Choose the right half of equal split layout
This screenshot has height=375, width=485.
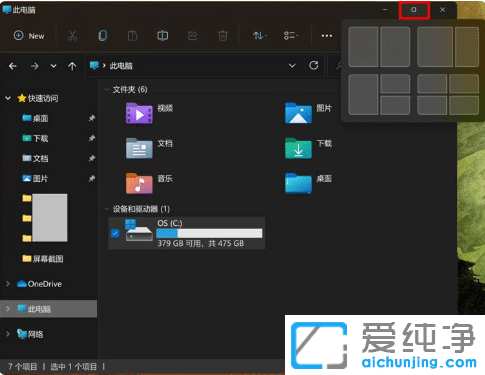click(x=395, y=47)
